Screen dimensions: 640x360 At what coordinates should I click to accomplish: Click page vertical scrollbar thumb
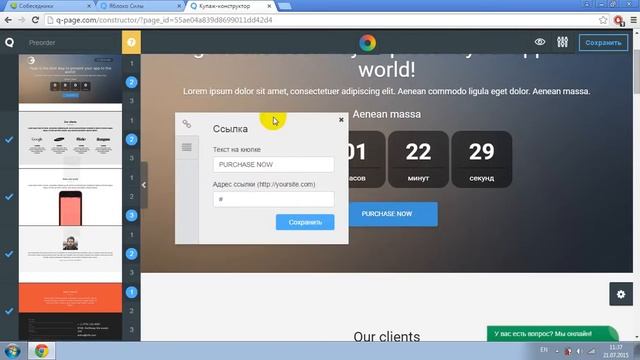636,72
